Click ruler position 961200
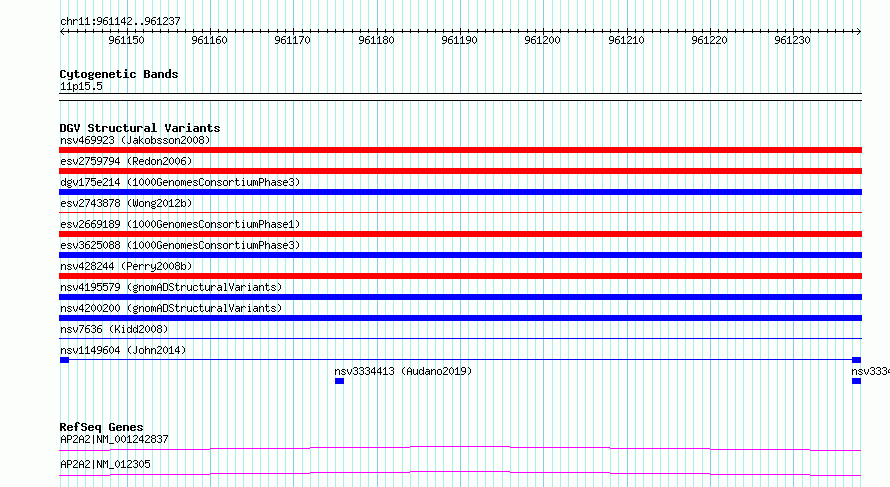Image resolution: width=890 pixels, height=487 pixels. (542, 40)
